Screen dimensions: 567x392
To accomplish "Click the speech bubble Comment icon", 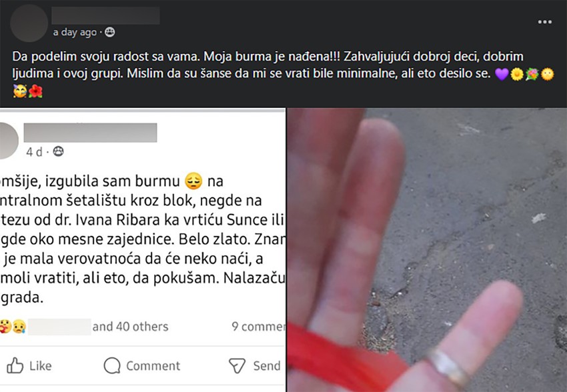I will pos(112,365).
